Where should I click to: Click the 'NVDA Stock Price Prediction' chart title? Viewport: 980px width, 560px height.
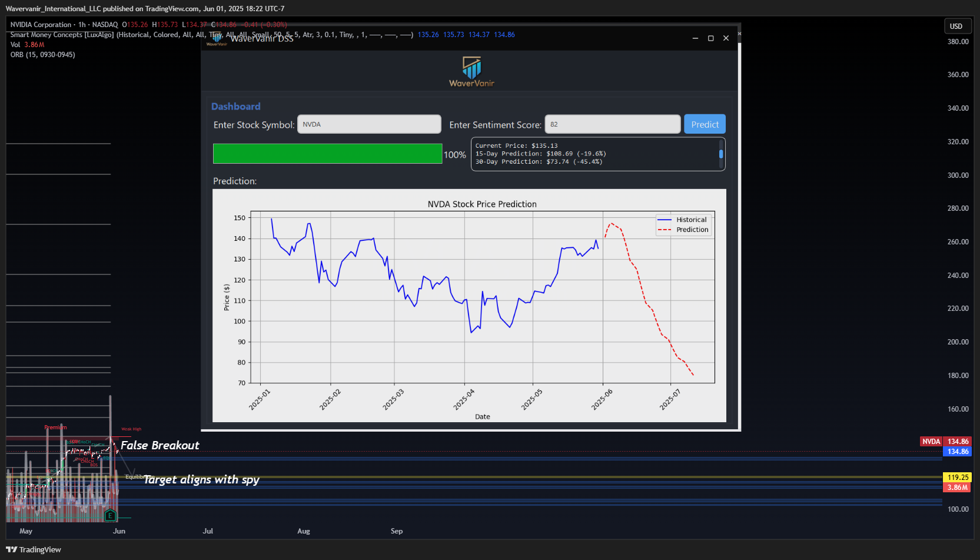tap(482, 204)
